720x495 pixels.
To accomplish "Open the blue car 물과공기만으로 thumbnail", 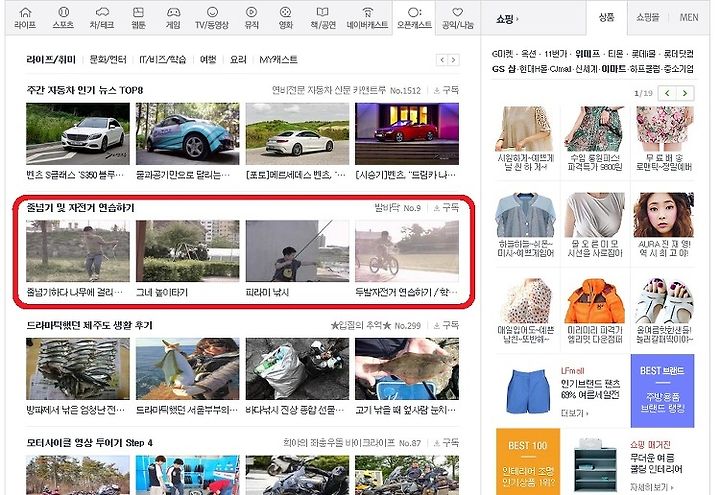I will [x=187, y=134].
